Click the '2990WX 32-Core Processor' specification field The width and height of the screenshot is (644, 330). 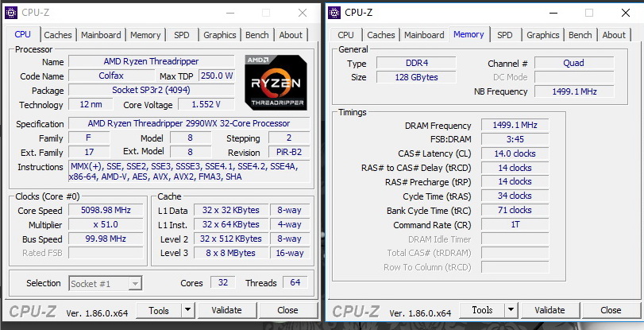point(189,123)
